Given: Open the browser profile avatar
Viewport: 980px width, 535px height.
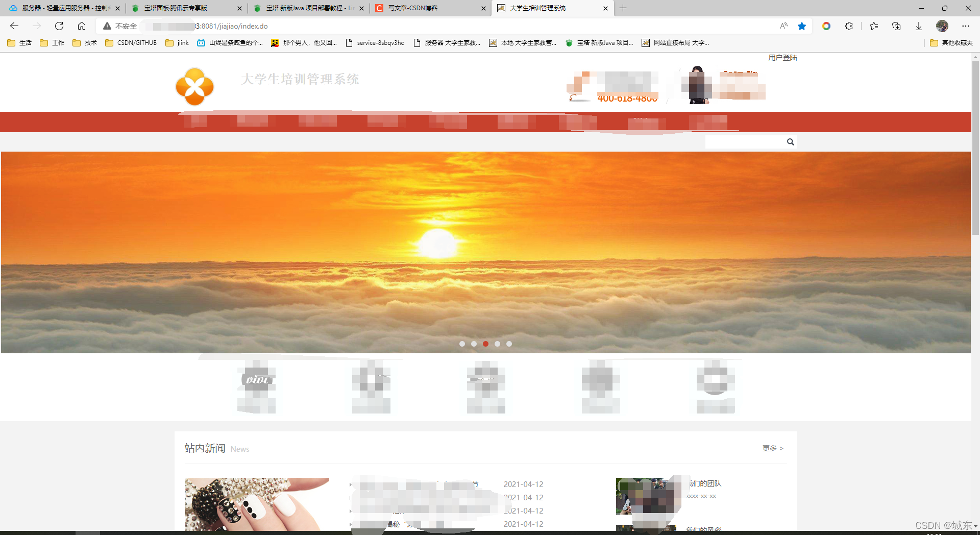Looking at the screenshot, I should click(942, 26).
